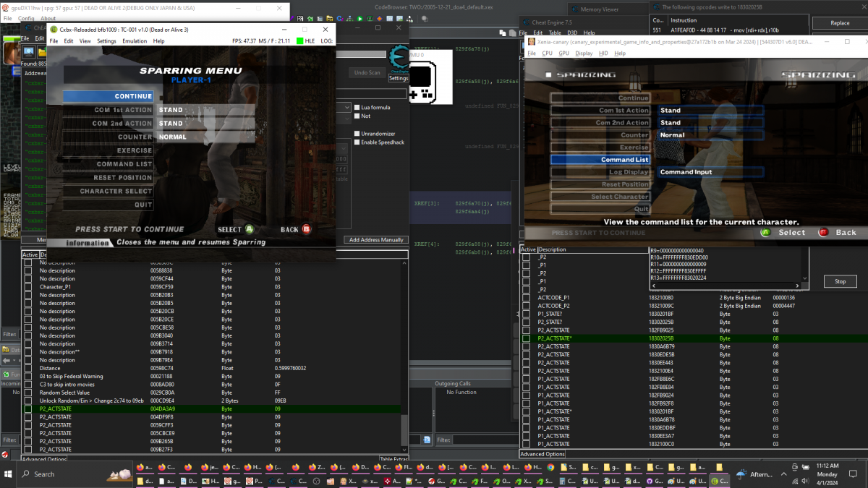This screenshot has width=868, height=488.
Task: Open the Windows Start menu
Action: pos(9,474)
